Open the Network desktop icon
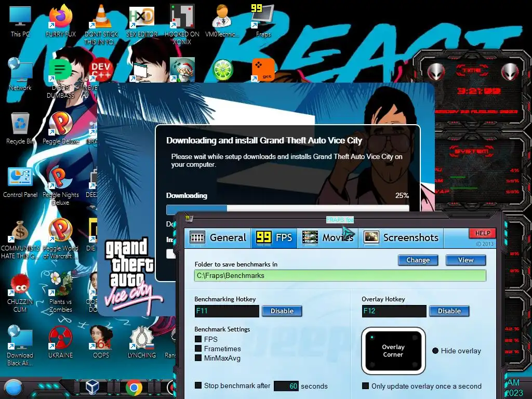This screenshot has height=399, width=532. (x=20, y=75)
